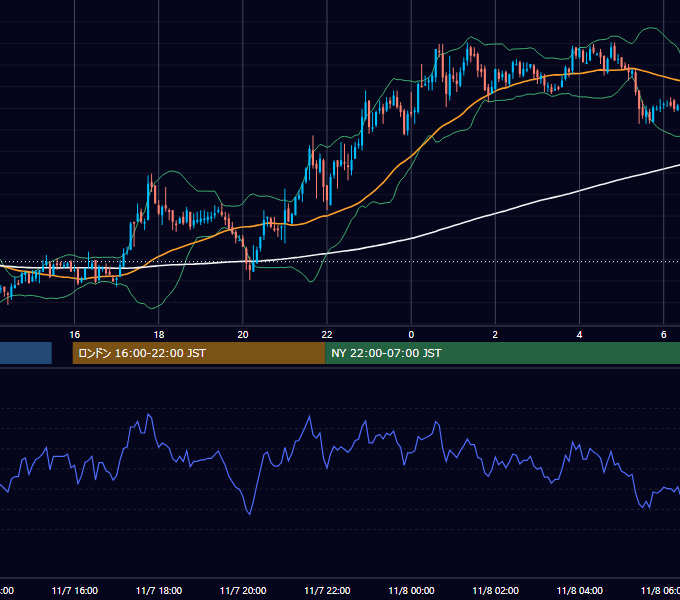Click the 2 hour label on the price chart axis
Viewport: 680px width, 600px height.
pos(495,335)
